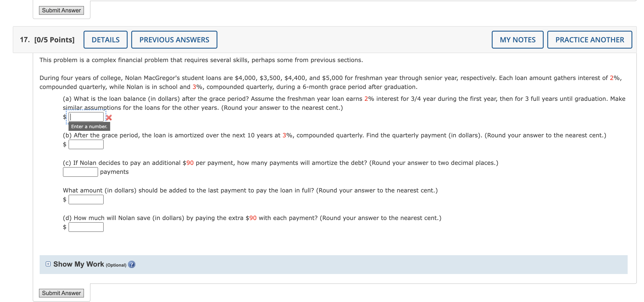The height and width of the screenshot is (302, 644).
Task: Click the 0/5 Points label
Action: [54, 39]
